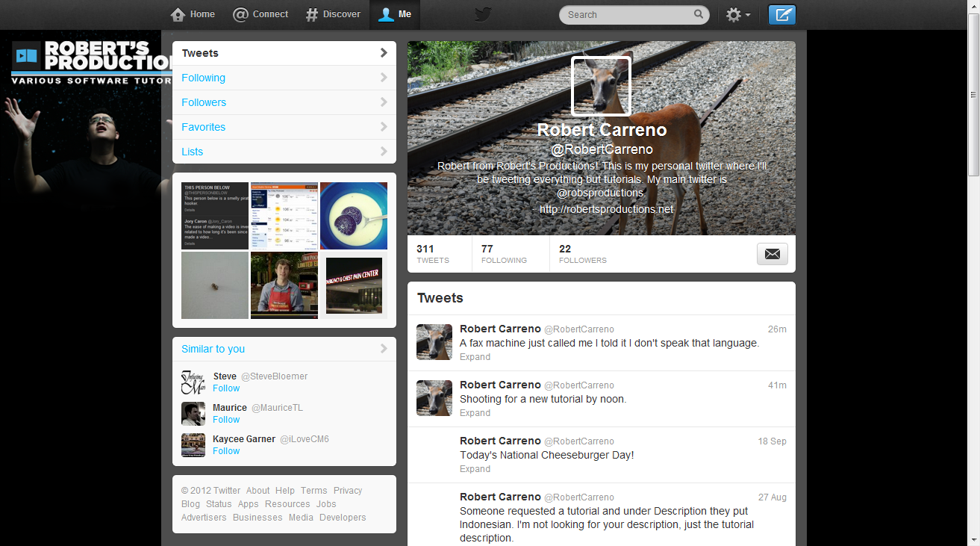The width and height of the screenshot is (980, 546).
Task: Click the page vertical scrollbar thumb
Action: click(973, 95)
